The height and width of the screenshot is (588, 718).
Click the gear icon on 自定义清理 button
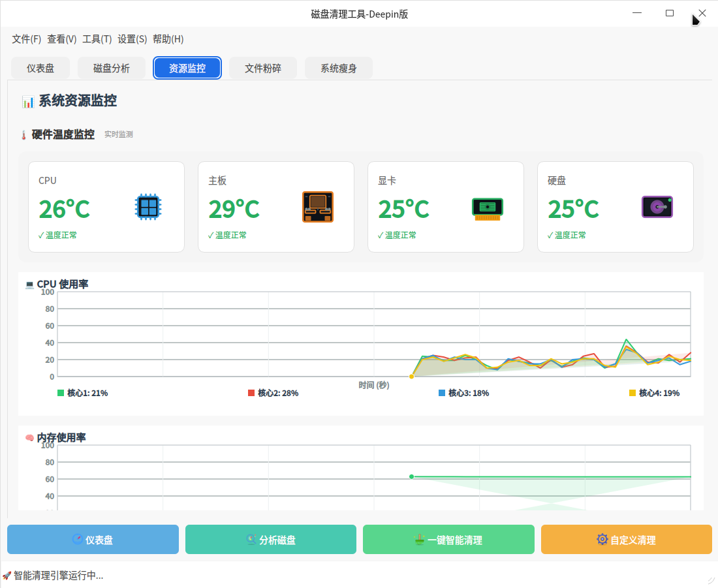pyautogui.click(x=602, y=539)
